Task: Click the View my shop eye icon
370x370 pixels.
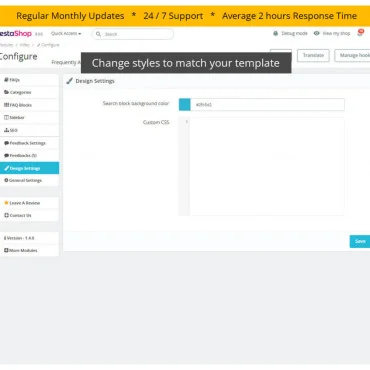Action: click(x=316, y=33)
